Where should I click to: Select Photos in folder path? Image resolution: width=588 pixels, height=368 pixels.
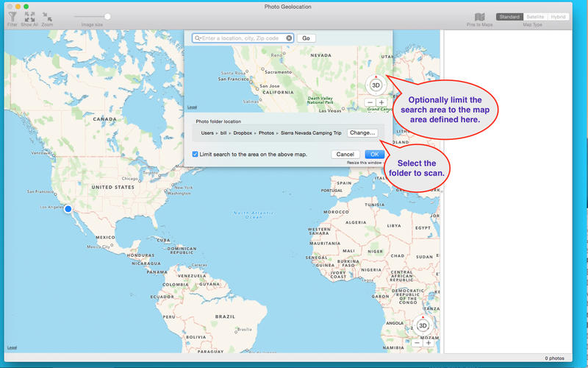pyautogui.click(x=266, y=133)
